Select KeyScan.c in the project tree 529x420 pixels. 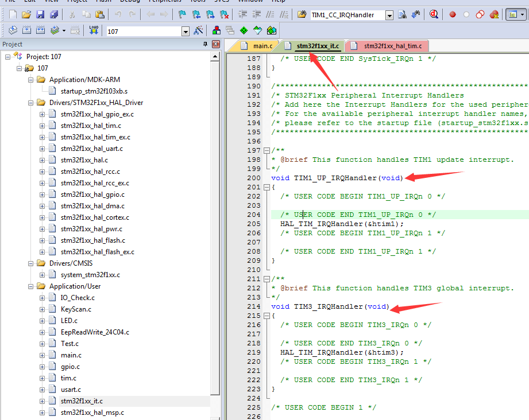click(x=76, y=309)
